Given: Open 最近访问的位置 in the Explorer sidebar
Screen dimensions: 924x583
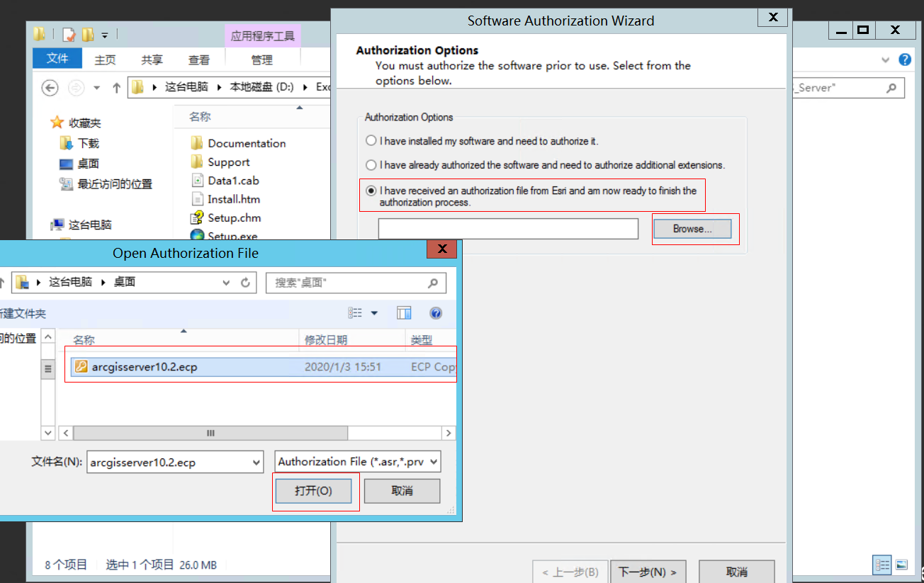Looking at the screenshot, I should point(114,184).
